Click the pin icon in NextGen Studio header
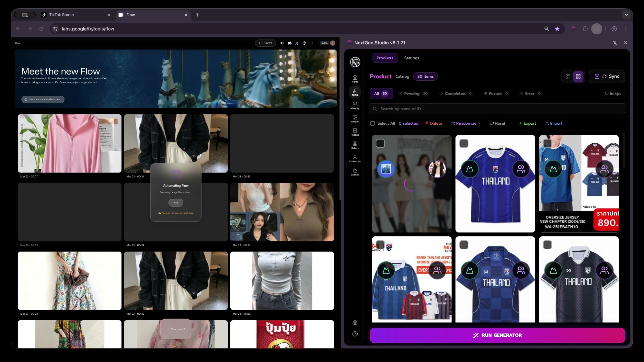644x362 pixels. [x=615, y=43]
